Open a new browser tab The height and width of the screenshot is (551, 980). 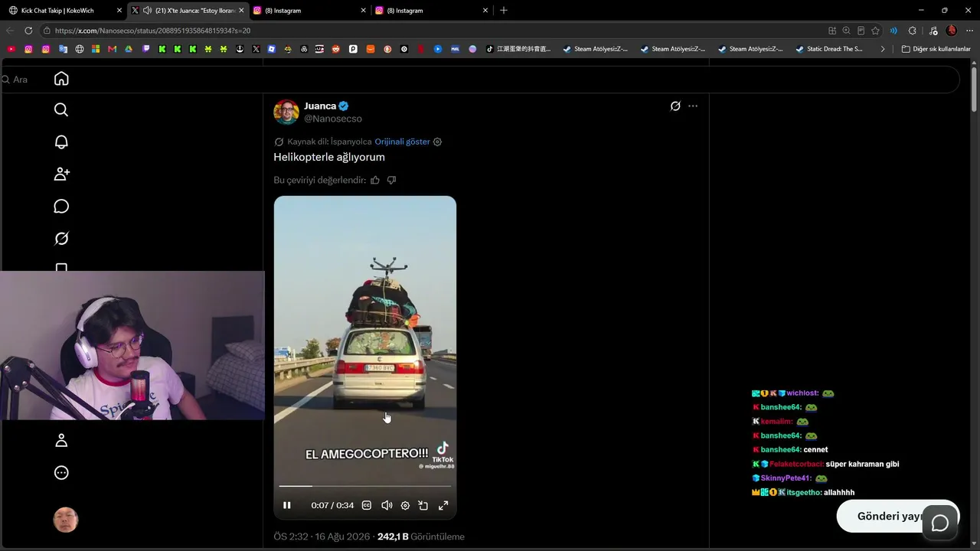click(503, 11)
